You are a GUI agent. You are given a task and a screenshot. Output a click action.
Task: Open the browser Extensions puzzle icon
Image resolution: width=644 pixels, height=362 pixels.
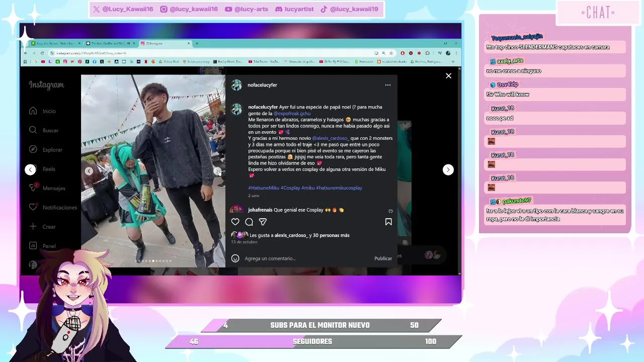tap(427, 53)
